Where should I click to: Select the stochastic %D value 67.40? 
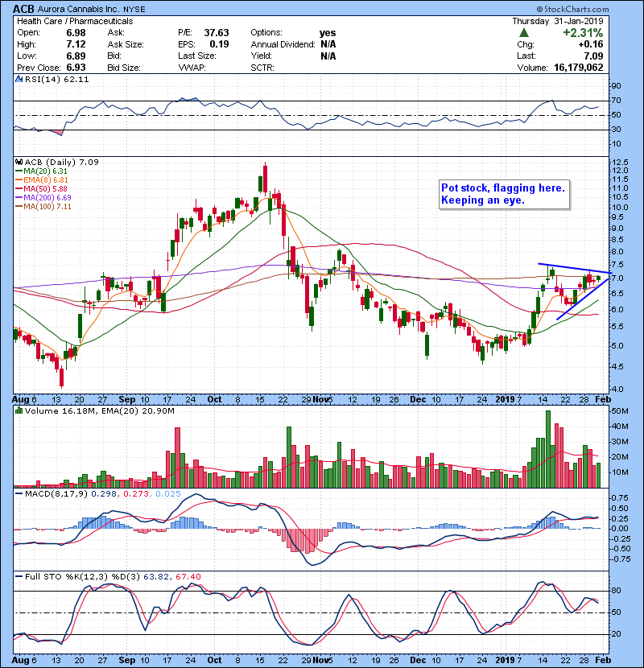pyautogui.click(x=188, y=577)
